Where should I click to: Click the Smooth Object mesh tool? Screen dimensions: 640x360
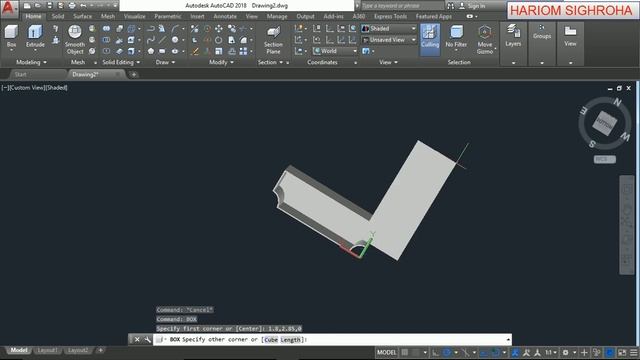pos(75,39)
